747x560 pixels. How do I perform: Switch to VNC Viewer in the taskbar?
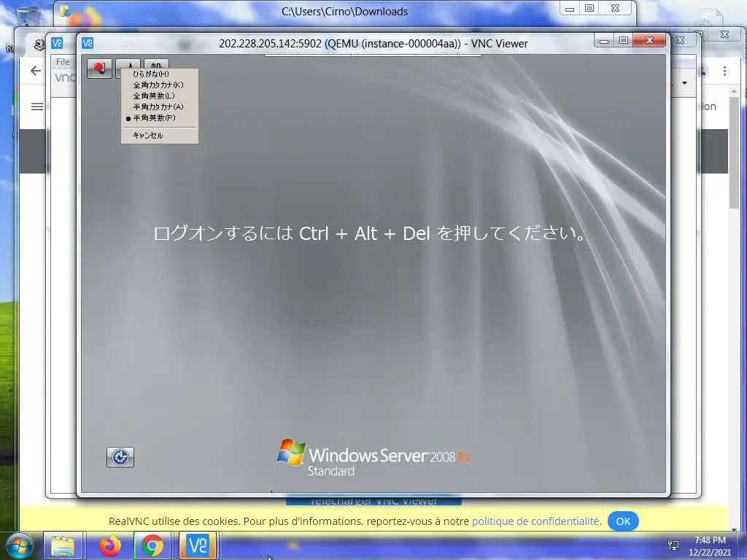click(x=198, y=545)
